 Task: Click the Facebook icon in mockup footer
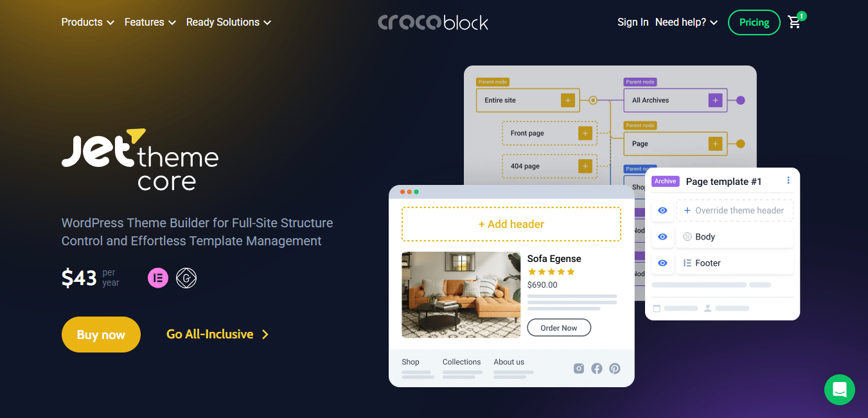click(597, 369)
